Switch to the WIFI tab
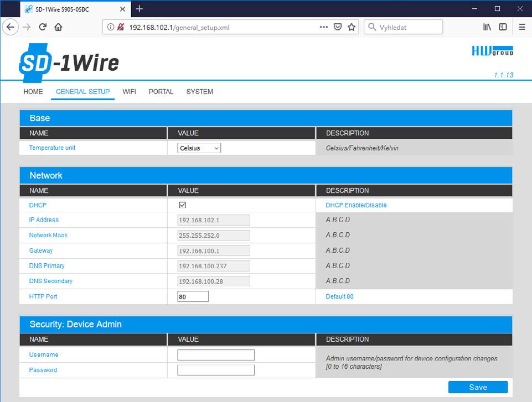Screen dimensions: 532x402 pyautogui.click(x=130, y=92)
